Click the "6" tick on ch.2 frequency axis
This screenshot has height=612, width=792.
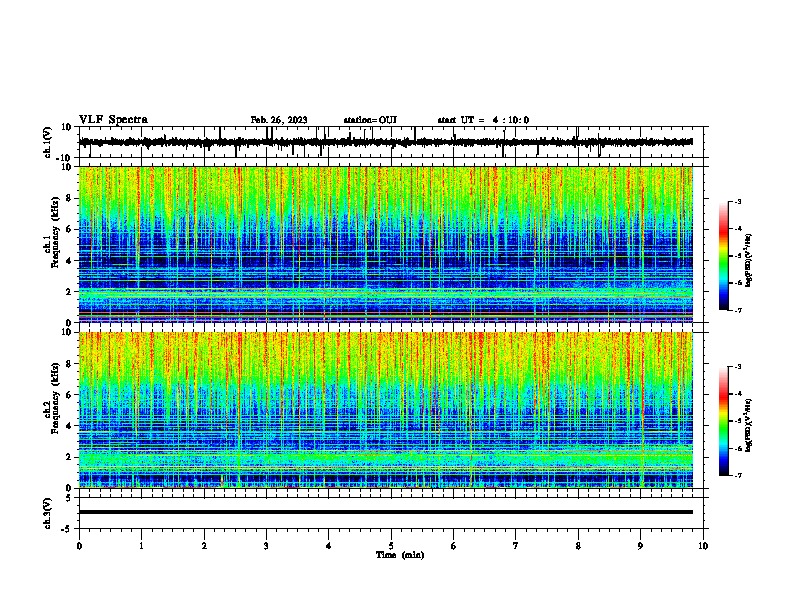pos(69,395)
